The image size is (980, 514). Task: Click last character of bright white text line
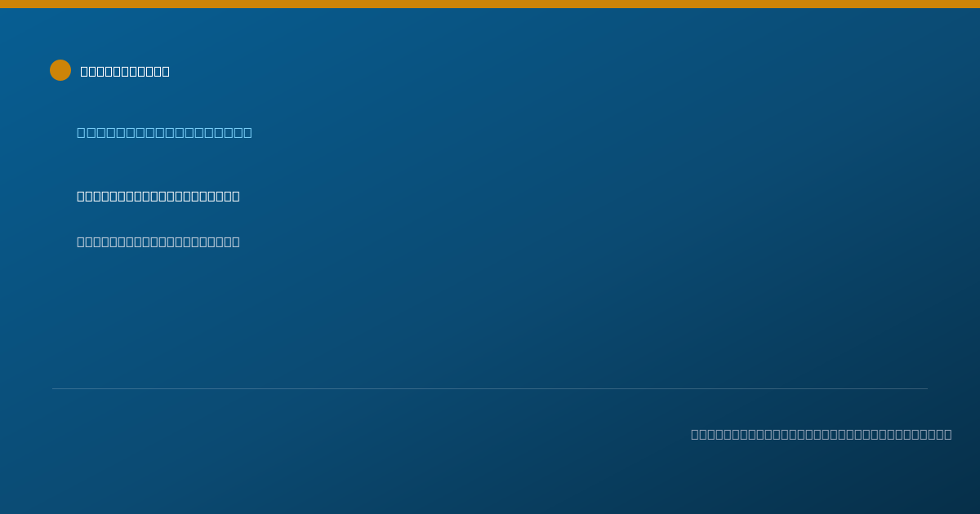236,196
